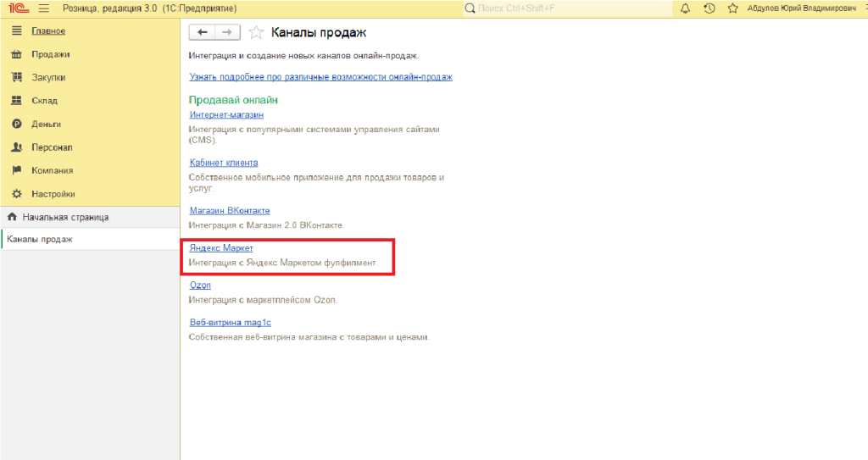This screenshot has width=868, height=460.
Task: Switch to Каналы продаж tab
Action: pyautogui.click(x=90, y=239)
